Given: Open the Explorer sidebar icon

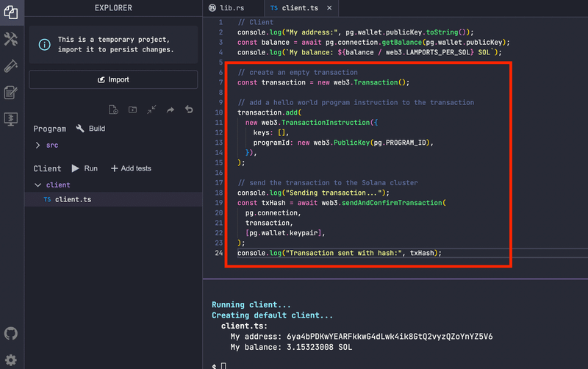Looking at the screenshot, I should [11, 12].
